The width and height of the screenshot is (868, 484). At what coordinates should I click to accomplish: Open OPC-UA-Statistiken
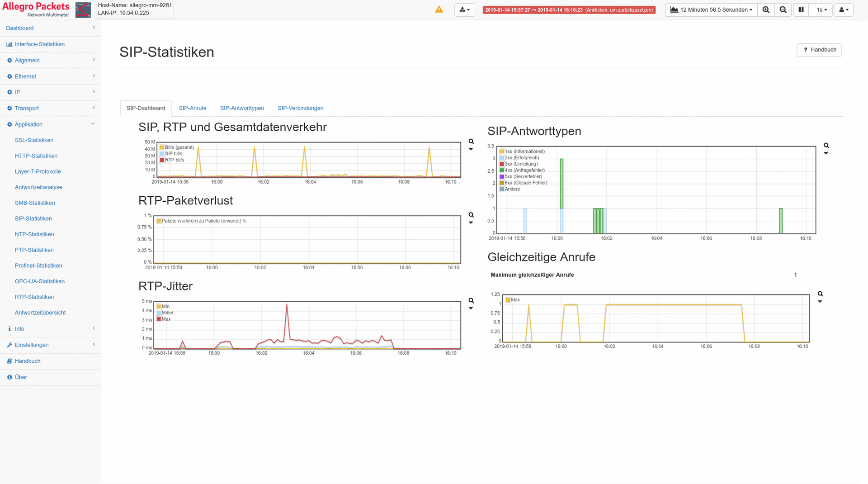(x=40, y=281)
